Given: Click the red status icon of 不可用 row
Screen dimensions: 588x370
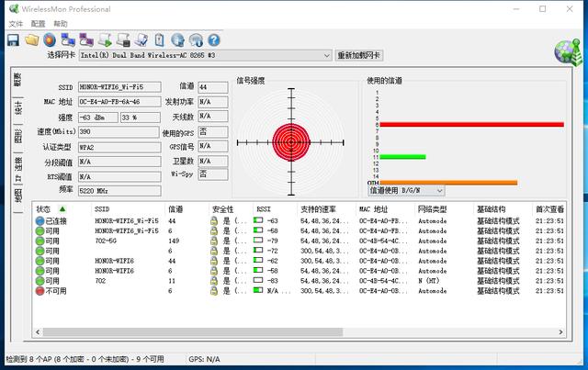Looking at the screenshot, I should click(x=40, y=291).
